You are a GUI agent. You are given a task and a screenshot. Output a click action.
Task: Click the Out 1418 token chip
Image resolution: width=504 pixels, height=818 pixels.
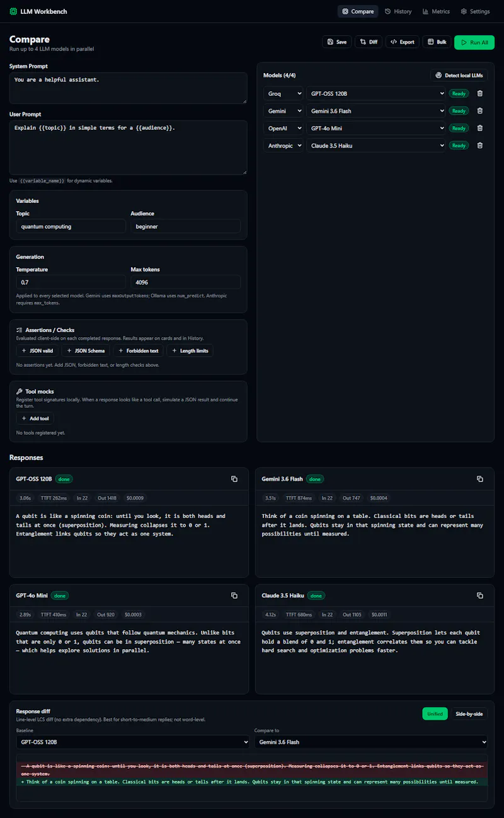click(107, 498)
